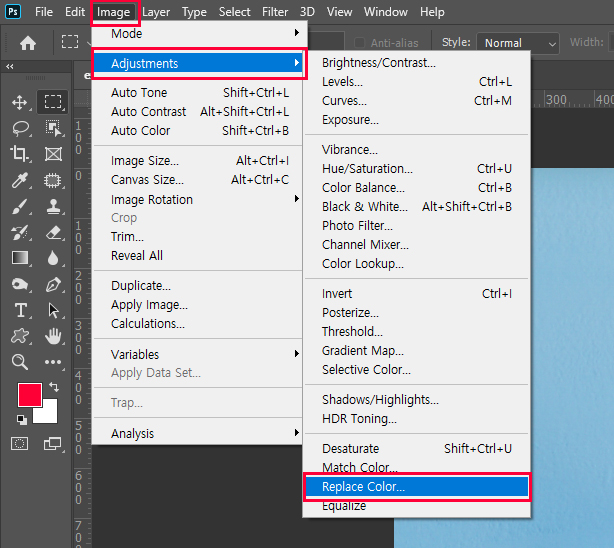Select the Eyedropper tool
The image size is (614, 548).
coord(20,180)
